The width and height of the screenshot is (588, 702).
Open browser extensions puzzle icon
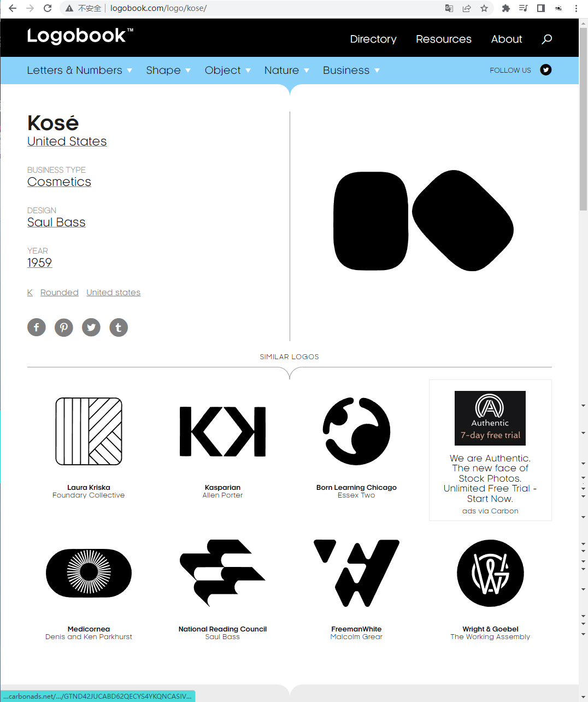click(505, 8)
